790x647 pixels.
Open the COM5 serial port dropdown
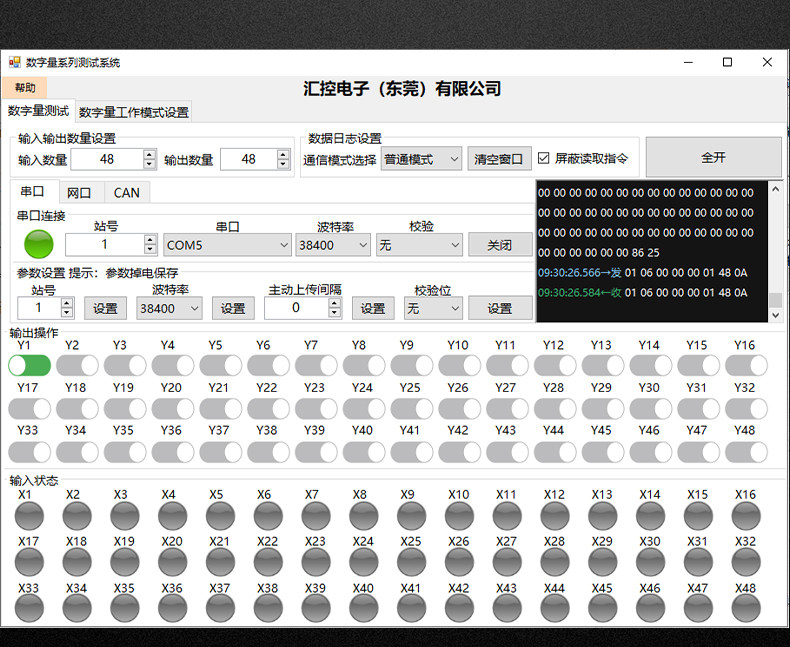tap(227, 245)
